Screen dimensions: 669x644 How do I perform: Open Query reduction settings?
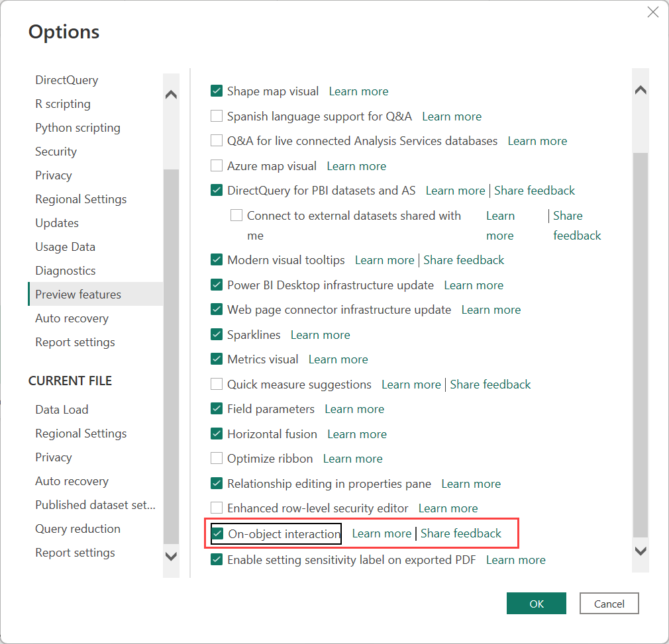tap(77, 529)
